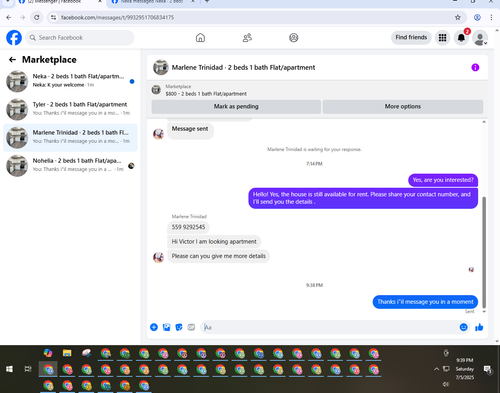Open Tyler's 2 beds 1 bath conversation
This screenshot has width=500, height=393.
tap(70, 109)
